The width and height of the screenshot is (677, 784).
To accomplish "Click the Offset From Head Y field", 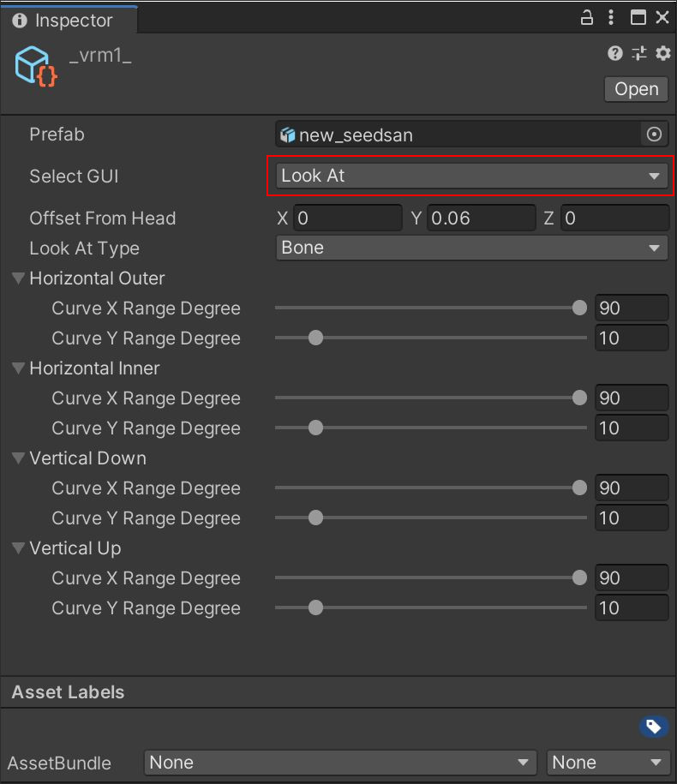I will coord(480,218).
